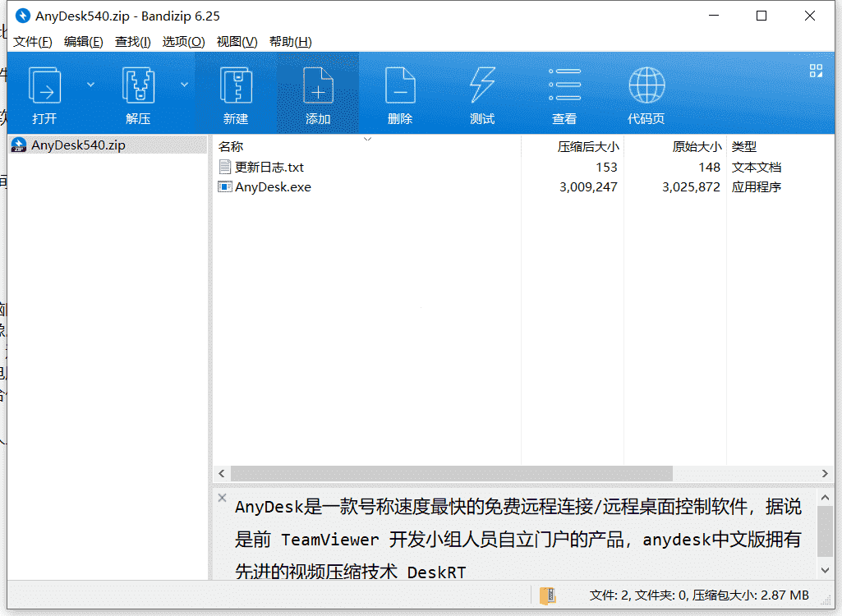Click the comment pane vertical scrollbar thumb

pos(825,531)
